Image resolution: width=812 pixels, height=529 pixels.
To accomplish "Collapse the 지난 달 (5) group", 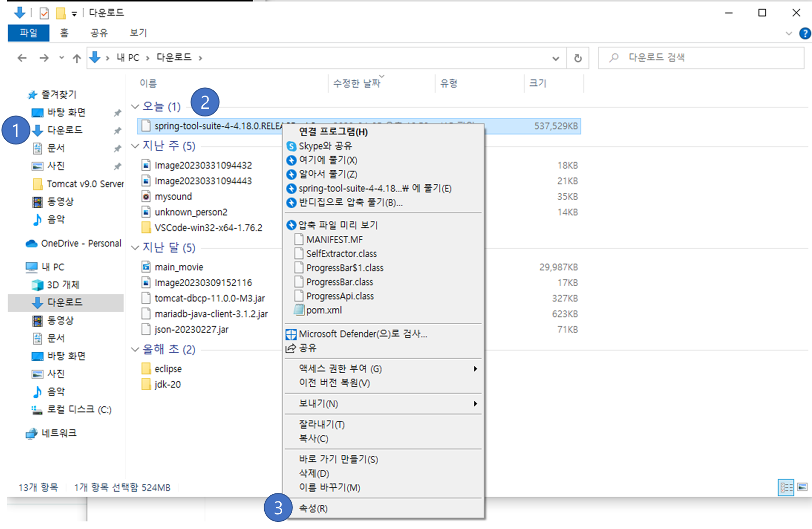I will [135, 247].
